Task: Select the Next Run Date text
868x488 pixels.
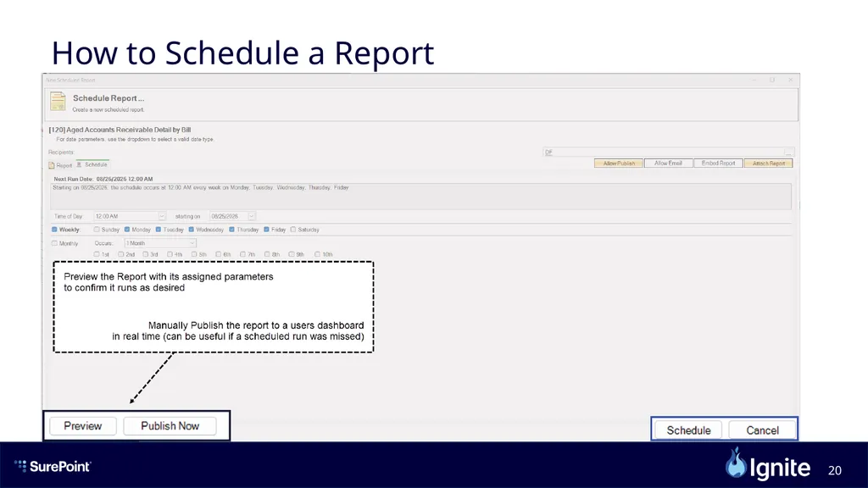Action: (103, 180)
